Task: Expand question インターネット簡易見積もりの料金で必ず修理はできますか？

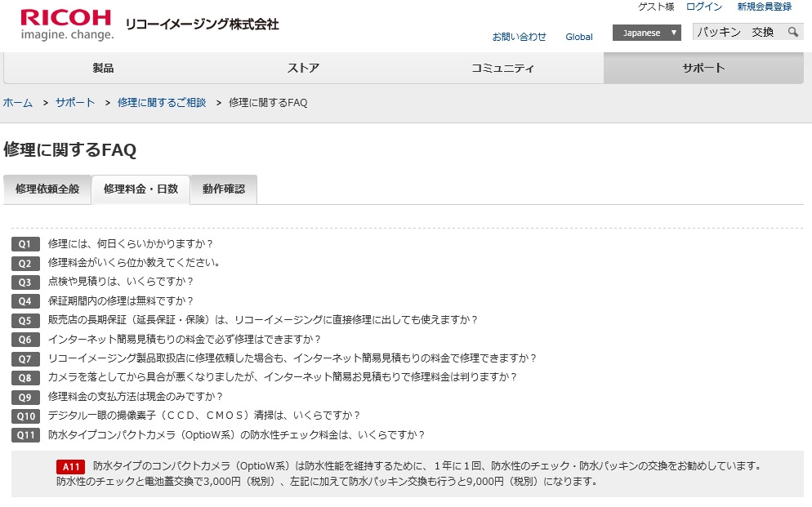Action: click(185, 340)
